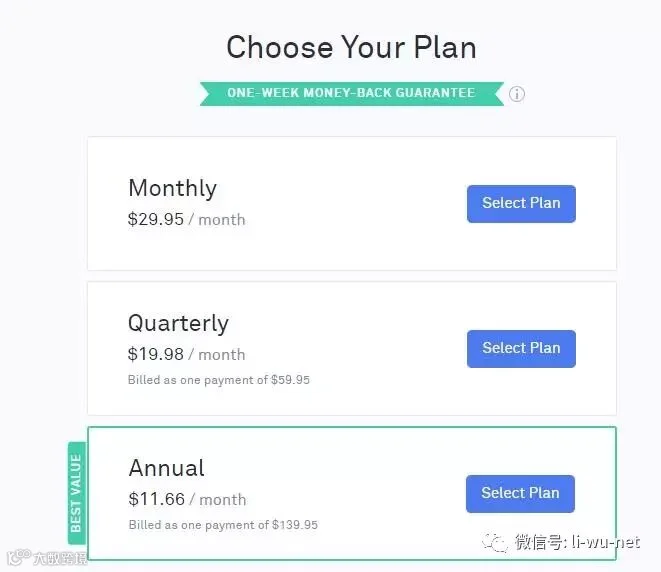Click the $29.95 / month price
661x572 pixels.
[x=186, y=220]
